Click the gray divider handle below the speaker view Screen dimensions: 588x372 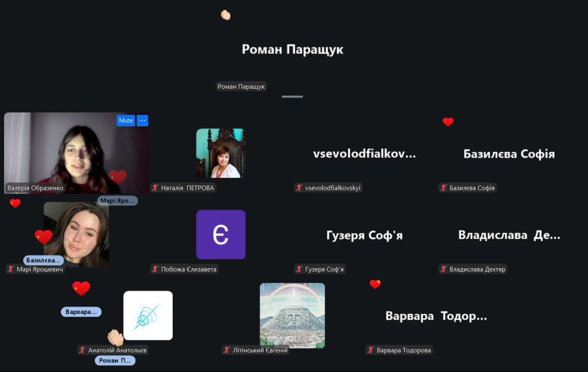coord(292,97)
